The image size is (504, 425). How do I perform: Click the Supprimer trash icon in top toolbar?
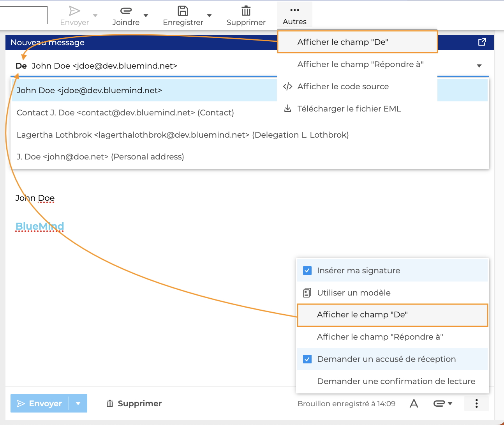pos(246,11)
